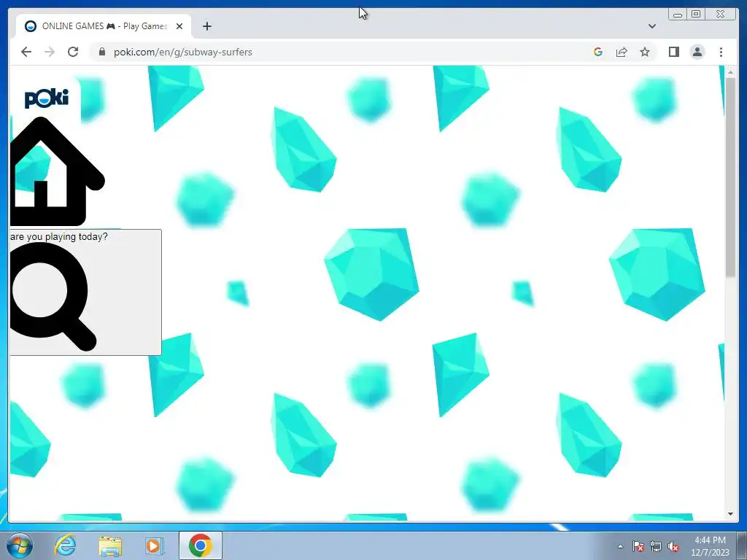Focus the "are you playing today?" search field
This screenshot has height=560, width=747.
point(85,292)
